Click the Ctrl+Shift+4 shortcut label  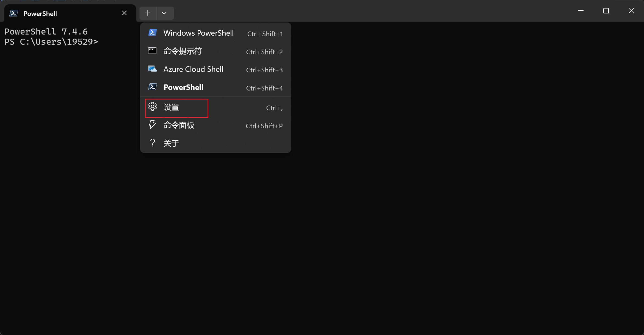[264, 88]
